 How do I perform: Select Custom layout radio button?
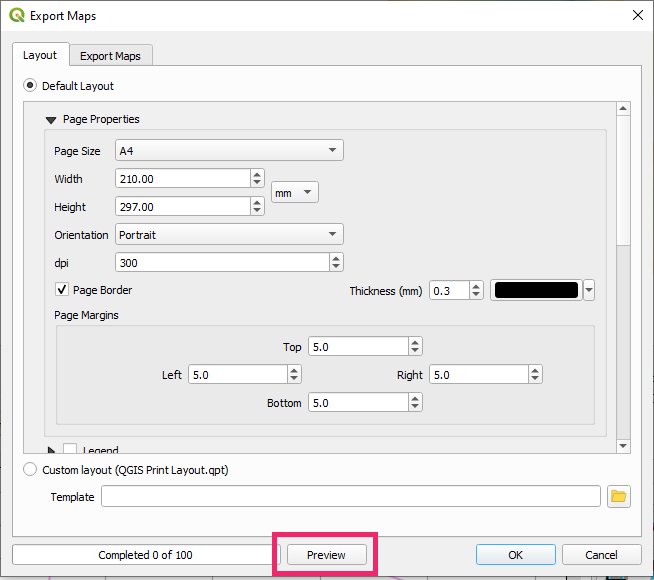tap(30, 469)
